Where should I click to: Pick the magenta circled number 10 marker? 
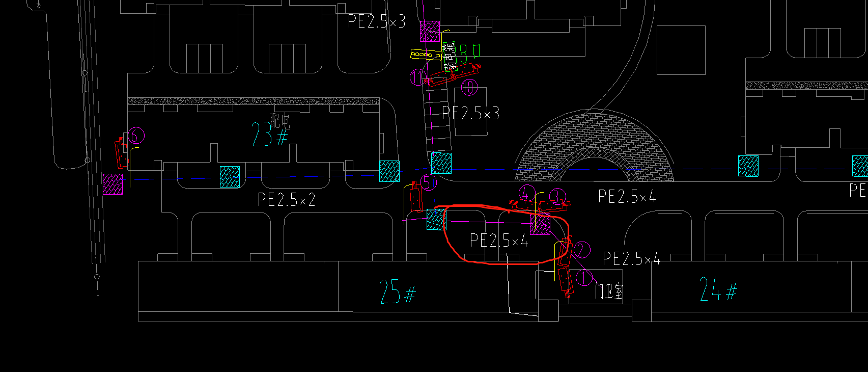(469, 87)
